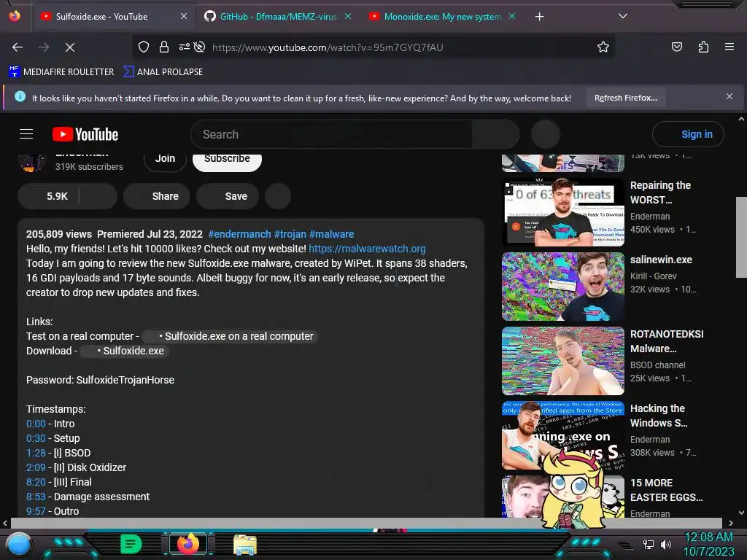Click the #malware hashtag
The height and width of the screenshot is (560, 747).
332,234
